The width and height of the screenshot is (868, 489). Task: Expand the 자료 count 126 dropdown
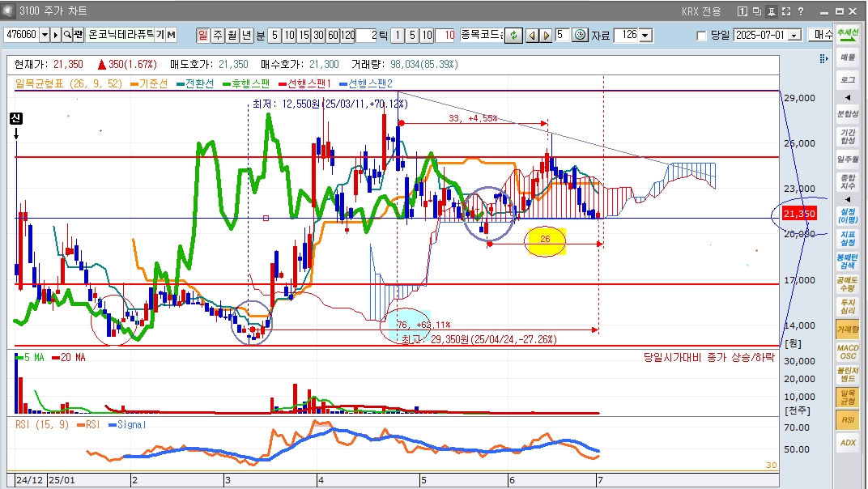(645, 36)
